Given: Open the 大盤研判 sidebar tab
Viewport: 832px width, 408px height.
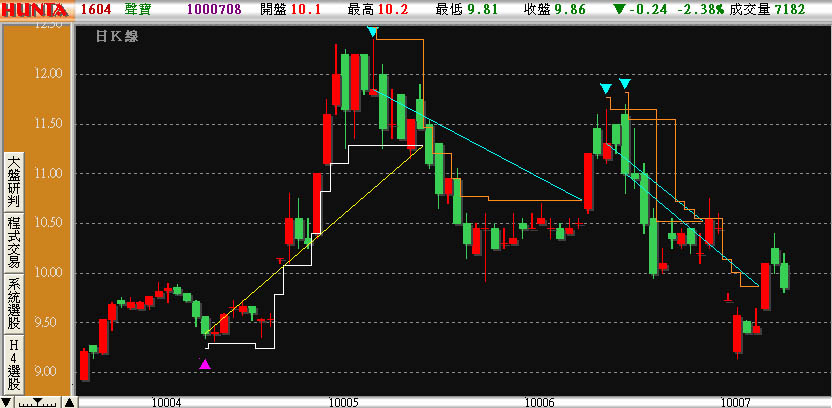Looking at the screenshot, I should tap(13, 178).
